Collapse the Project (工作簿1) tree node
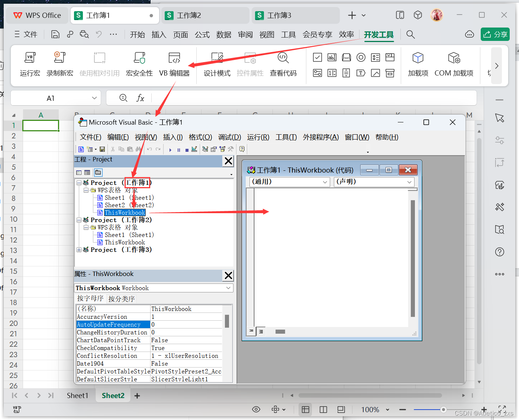 tap(79, 183)
